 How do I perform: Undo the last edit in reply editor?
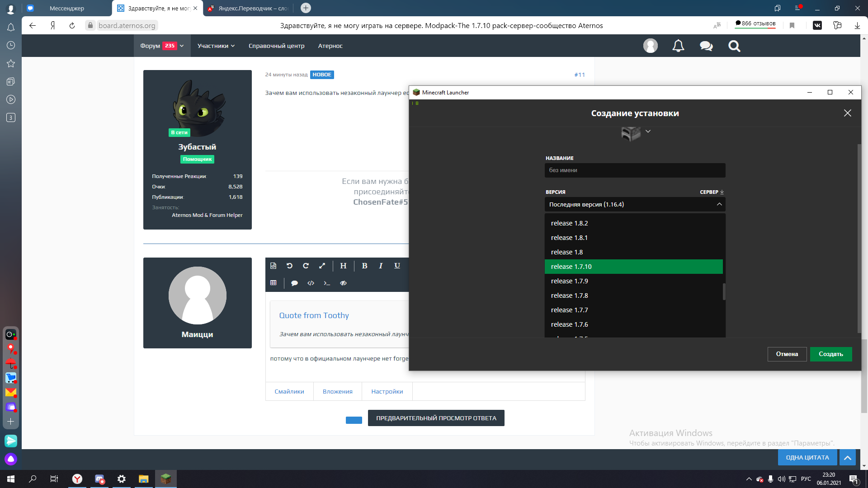coord(289,266)
